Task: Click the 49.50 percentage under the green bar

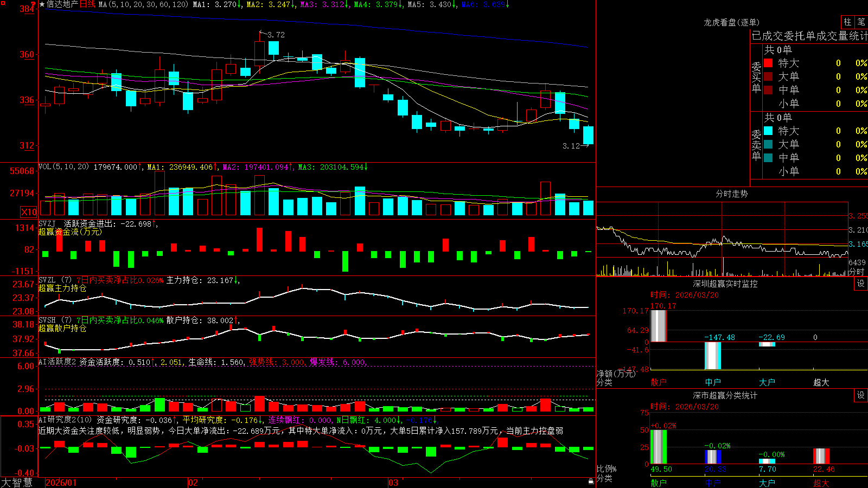Action: pyautogui.click(x=661, y=469)
